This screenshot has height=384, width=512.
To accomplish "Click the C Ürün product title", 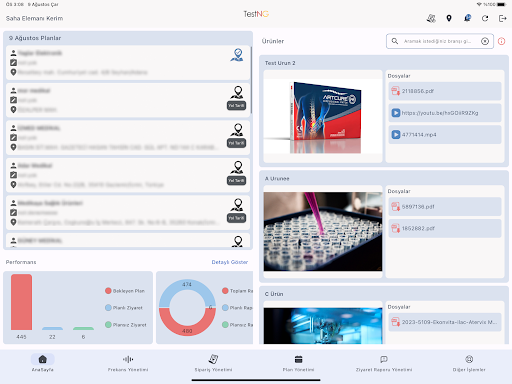I will 274,294.
